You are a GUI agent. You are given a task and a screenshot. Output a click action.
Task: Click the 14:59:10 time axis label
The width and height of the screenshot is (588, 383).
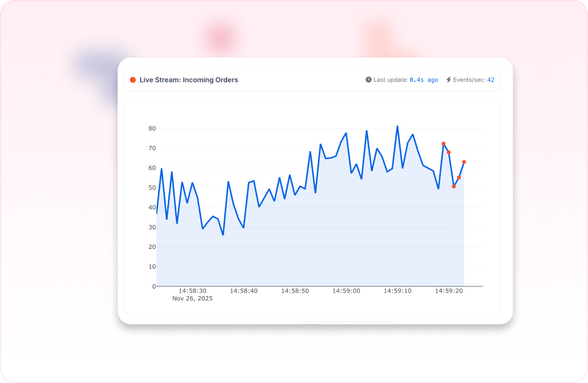click(x=398, y=291)
